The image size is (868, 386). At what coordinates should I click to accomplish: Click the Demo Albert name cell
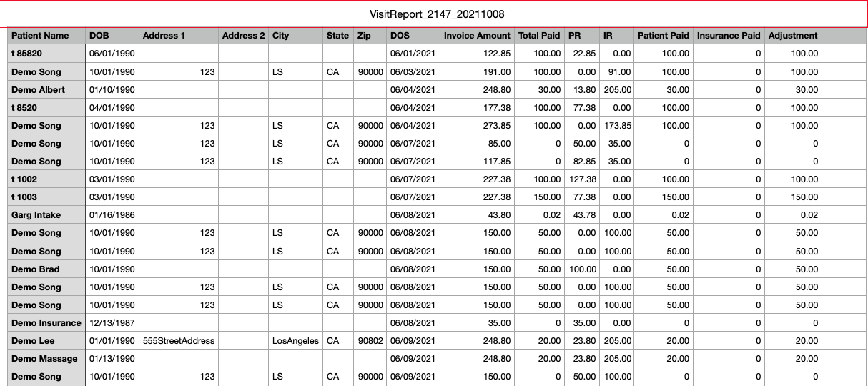tap(46, 89)
